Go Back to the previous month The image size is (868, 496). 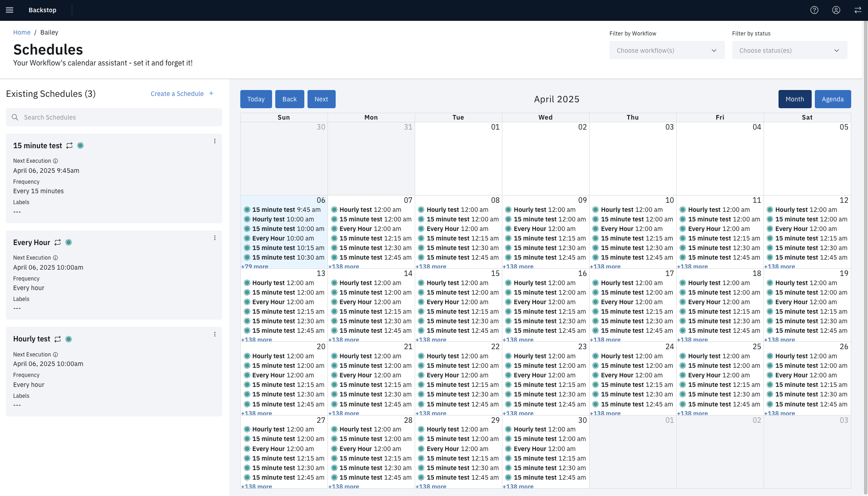click(x=289, y=99)
